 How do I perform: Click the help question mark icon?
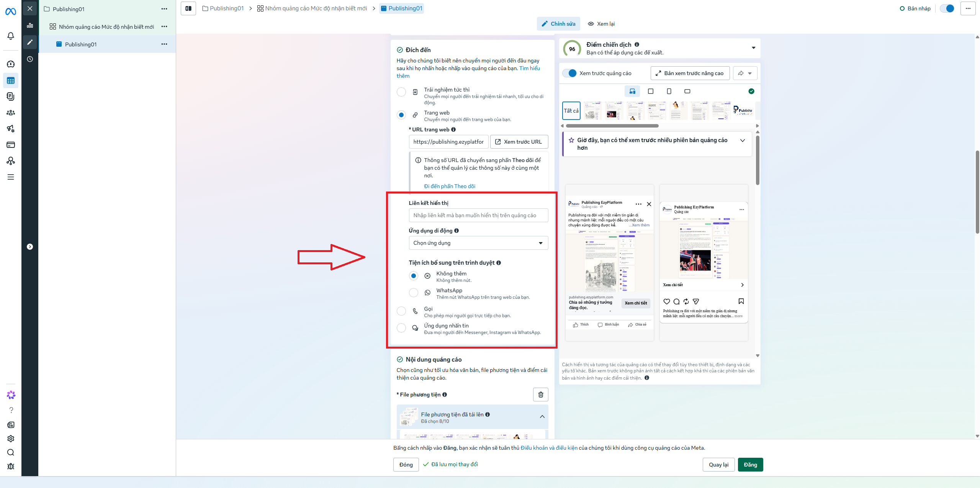[11, 410]
